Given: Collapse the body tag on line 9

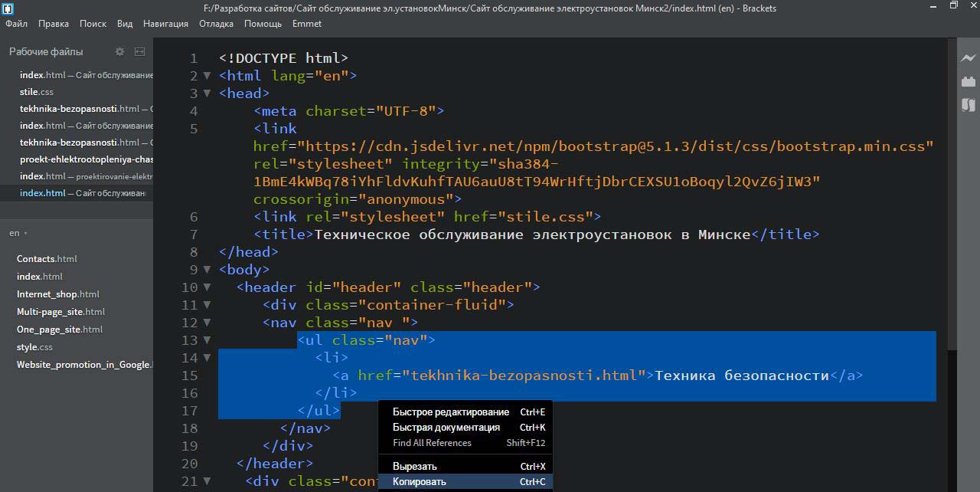Looking at the screenshot, I should tap(207, 270).
